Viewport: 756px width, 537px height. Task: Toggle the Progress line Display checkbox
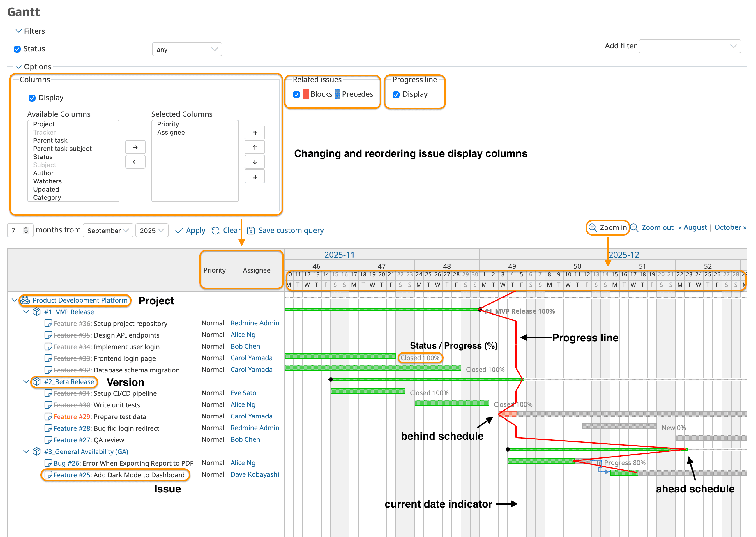[x=395, y=95]
